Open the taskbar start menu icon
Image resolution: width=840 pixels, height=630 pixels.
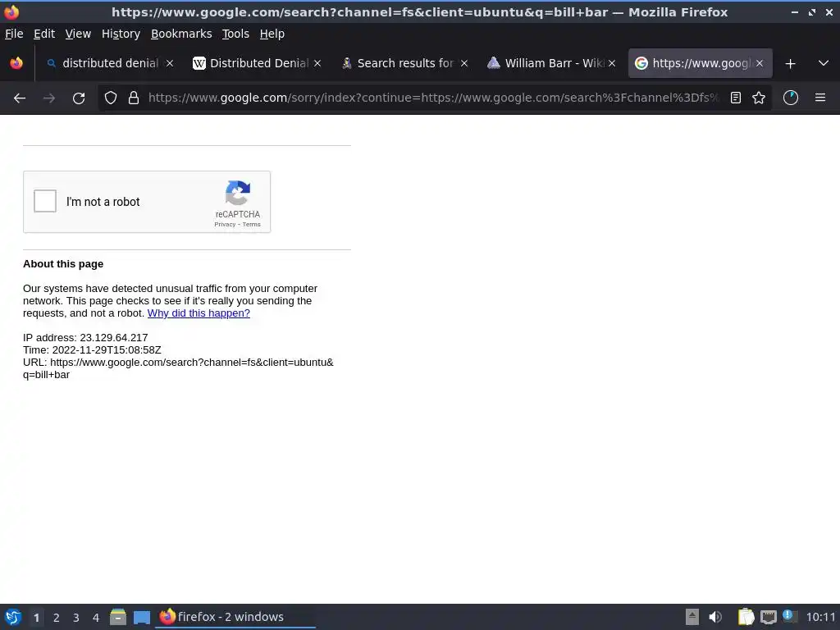pos(13,617)
